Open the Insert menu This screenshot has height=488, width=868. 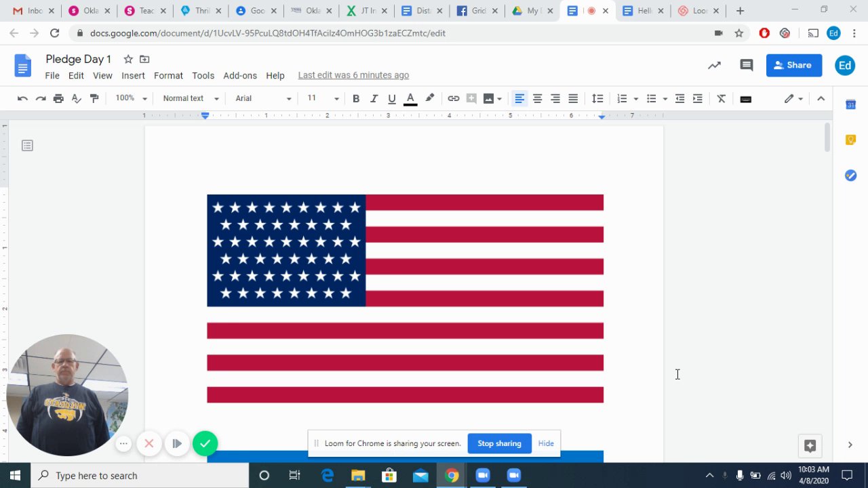[133, 75]
